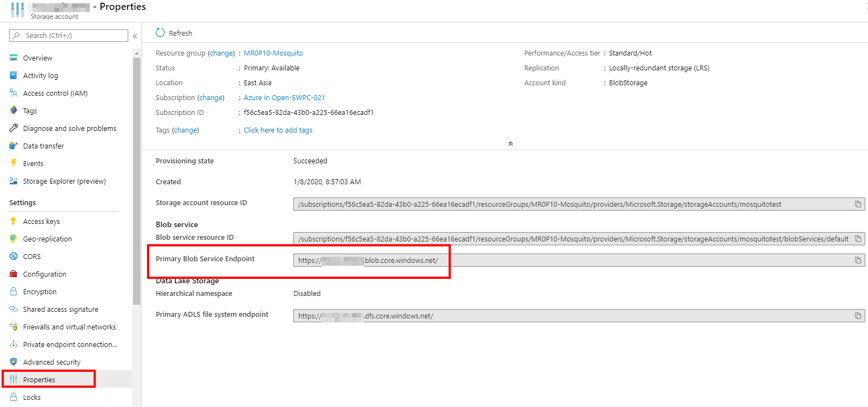The image size is (868, 407).
Task: Focus the Search (Ctrl+/) box
Action: pos(69,35)
